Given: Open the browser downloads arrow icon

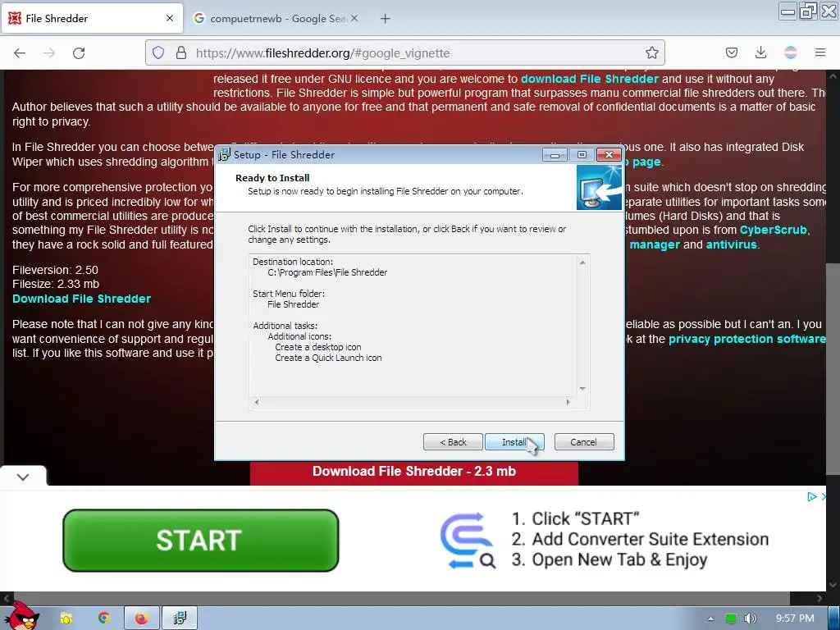Looking at the screenshot, I should point(760,52).
